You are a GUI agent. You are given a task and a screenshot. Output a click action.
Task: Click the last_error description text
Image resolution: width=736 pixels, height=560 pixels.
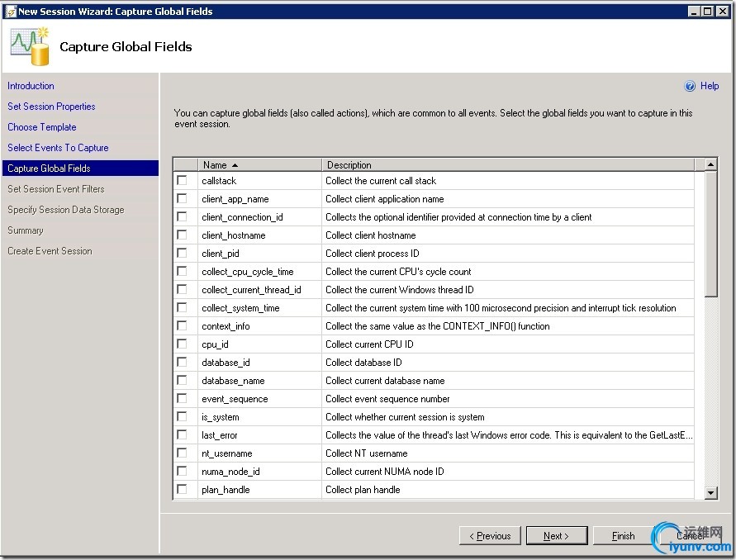[x=509, y=435]
